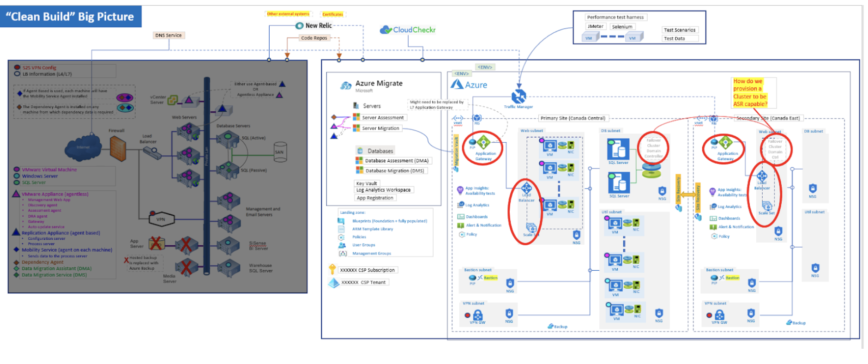Image resolution: width=868 pixels, height=364 pixels.
Task: Select the Primary Site VPN GW icon
Action: (478, 315)
